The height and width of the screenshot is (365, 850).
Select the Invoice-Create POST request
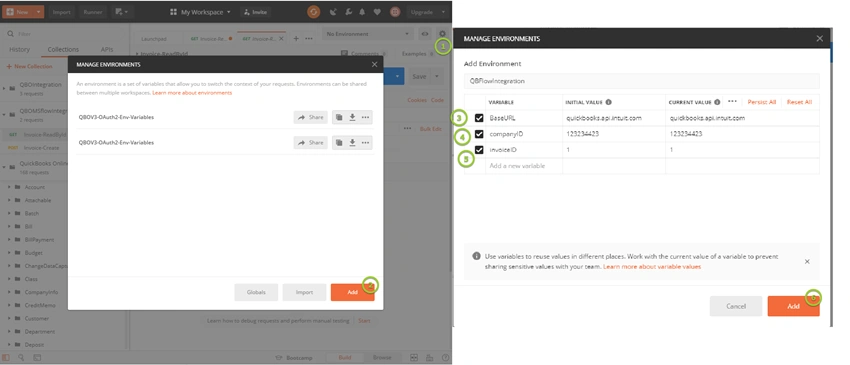[x=42, y=148]
